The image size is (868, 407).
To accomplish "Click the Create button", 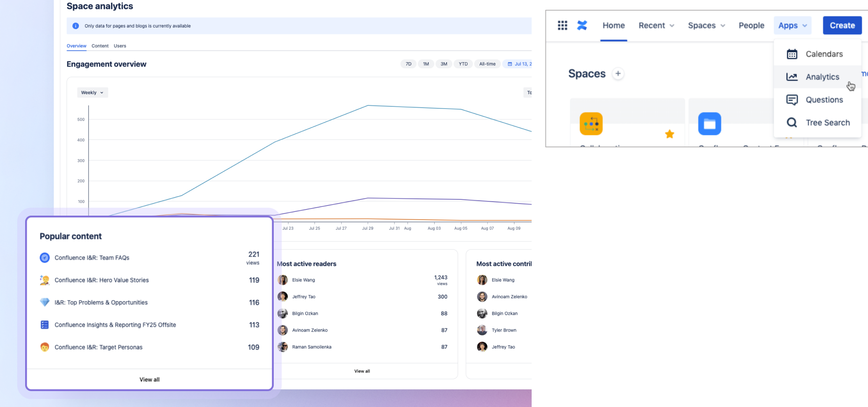I will click(842, 26).
